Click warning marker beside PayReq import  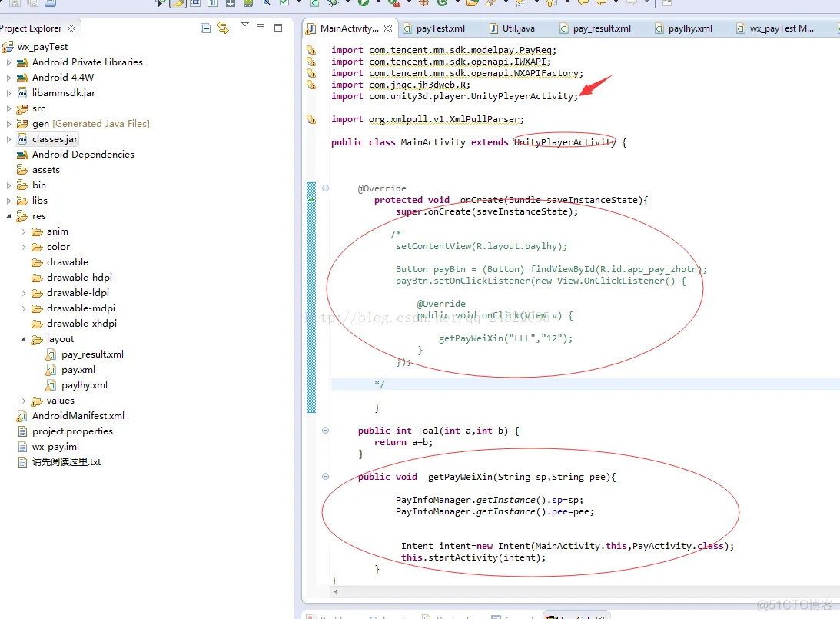click(x=310, y=51)
